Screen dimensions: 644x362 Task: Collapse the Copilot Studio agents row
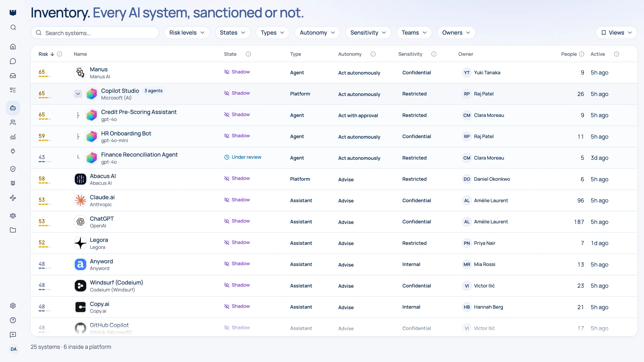point(78,94)
